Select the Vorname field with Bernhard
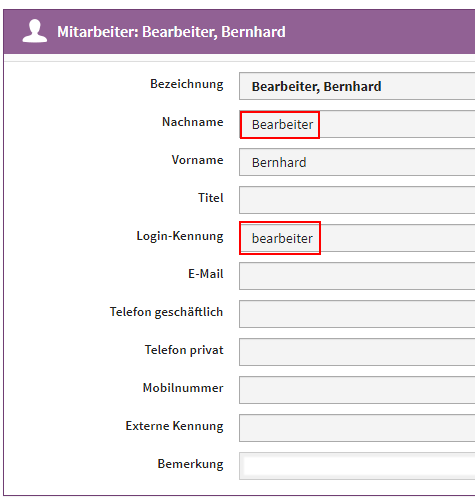 [x=357, y=162]
